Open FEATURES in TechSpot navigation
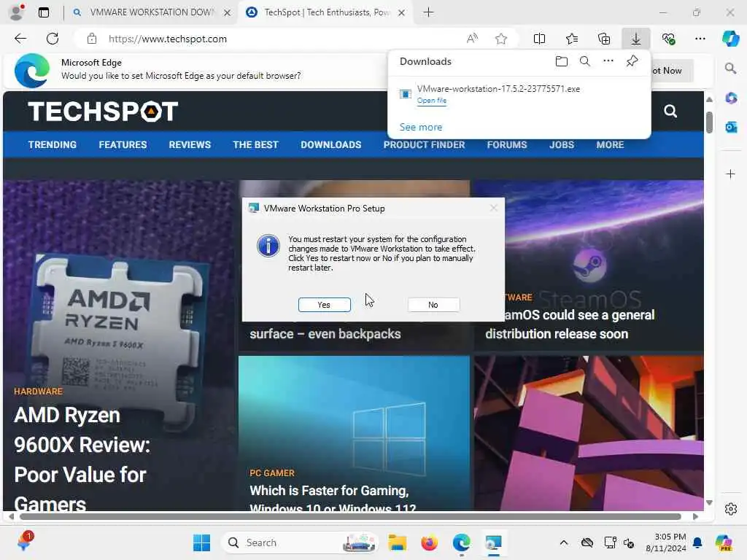Screen dimensions: 747x560 coord(123,145)
